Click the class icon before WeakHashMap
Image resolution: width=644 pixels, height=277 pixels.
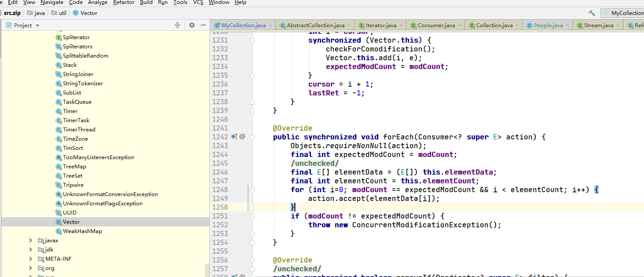[59, 231]
